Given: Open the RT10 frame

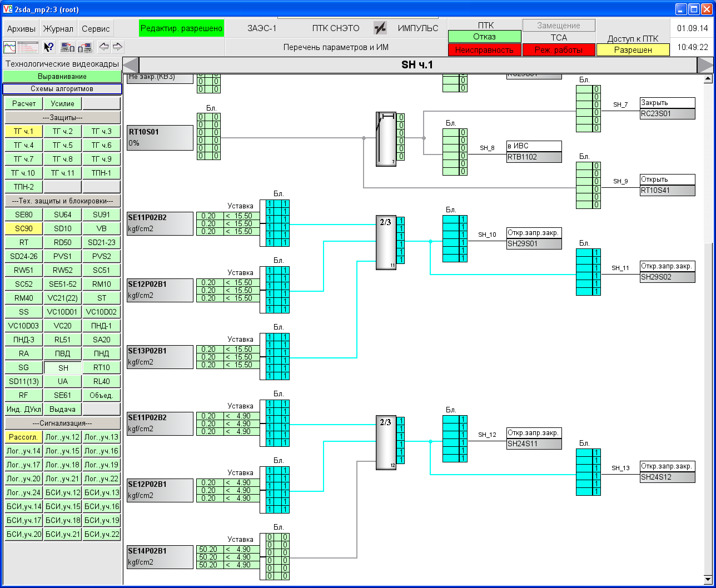Looking at the screenshot, I should coord(102,367).
